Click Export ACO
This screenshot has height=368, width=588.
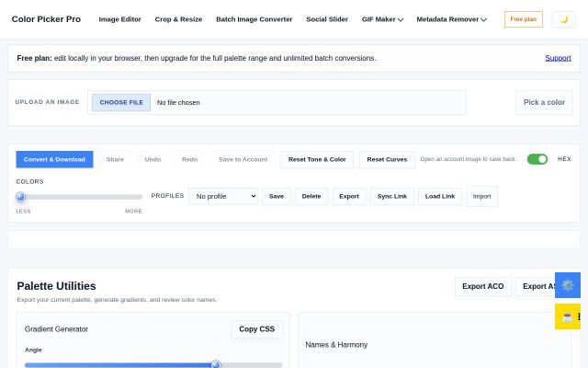tap(483, 286)
